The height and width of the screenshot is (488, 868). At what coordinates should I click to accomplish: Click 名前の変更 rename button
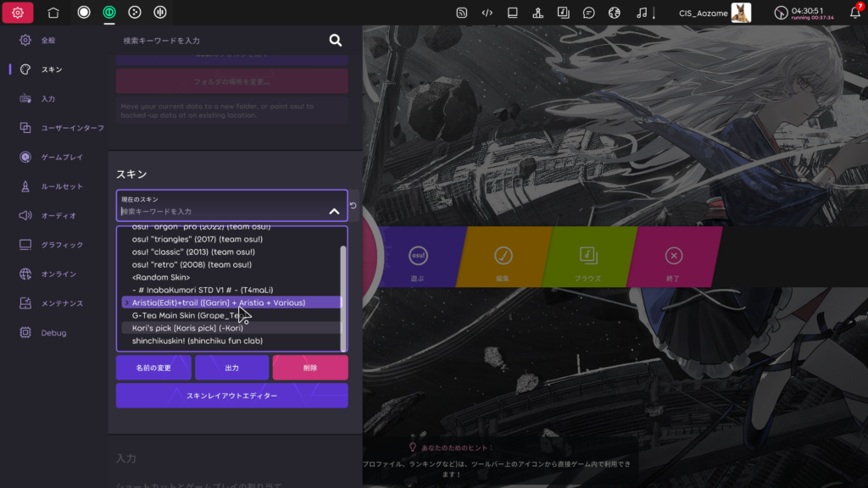pyautogui.click(x=153, y=368)
